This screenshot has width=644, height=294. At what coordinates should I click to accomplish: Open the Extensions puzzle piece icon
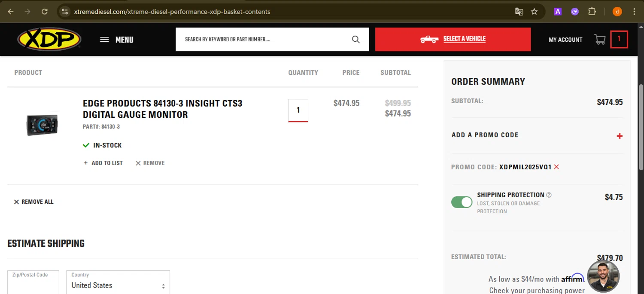592,12
